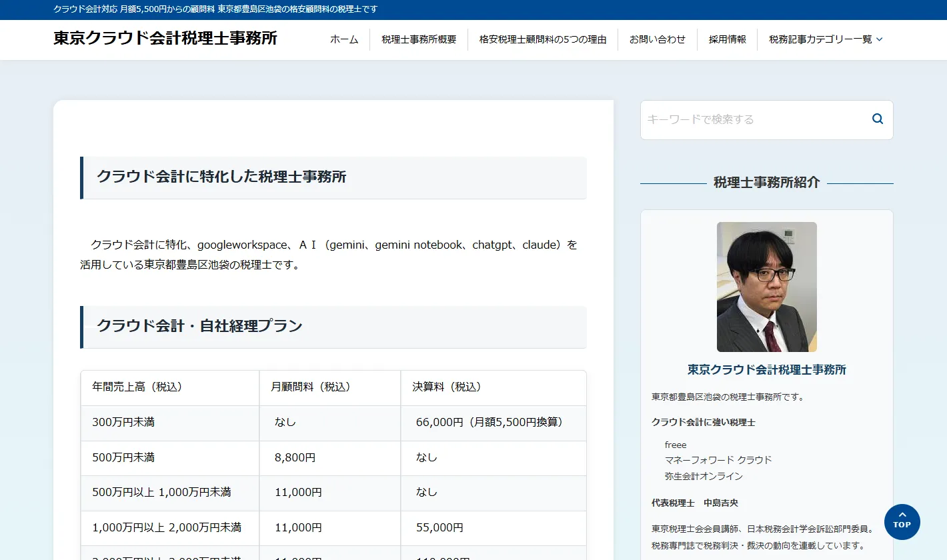
Task: Open the 採用情報 menu item
Action: [728, 39]
